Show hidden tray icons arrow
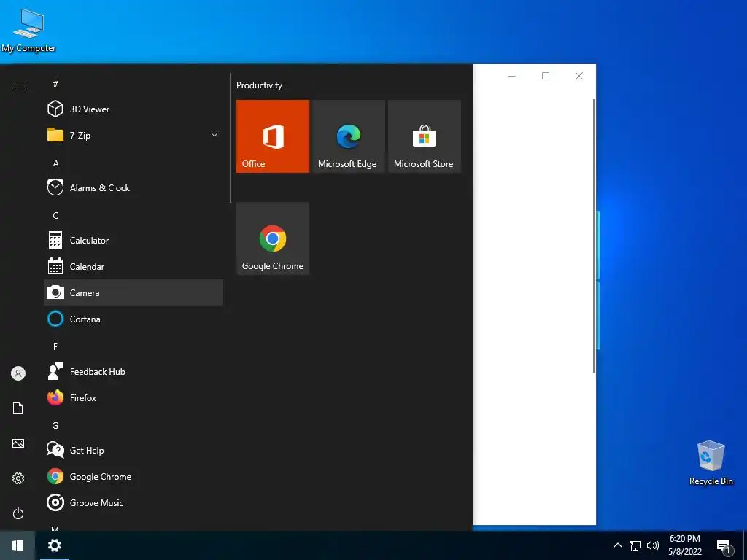The image size is (747, 560). click(x=617, y=545)
